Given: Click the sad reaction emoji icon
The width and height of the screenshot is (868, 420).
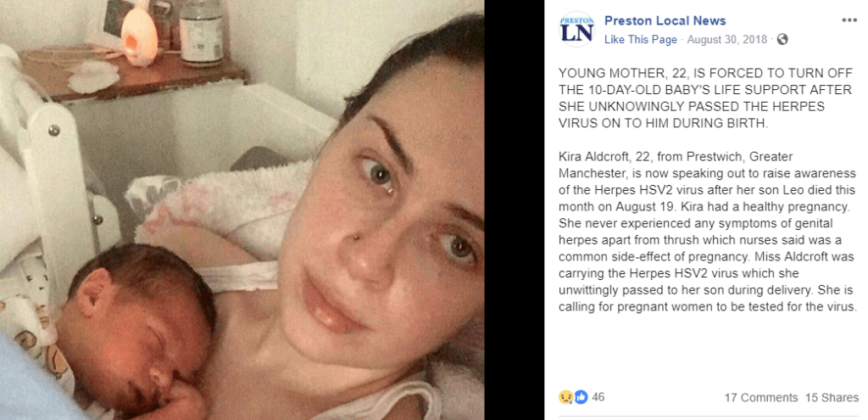Looking at the screenshot, I should click(565, 397).
